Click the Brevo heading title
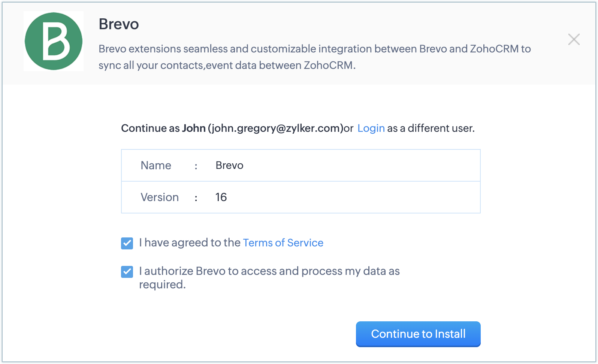598x364 pixels. [119, 24]
